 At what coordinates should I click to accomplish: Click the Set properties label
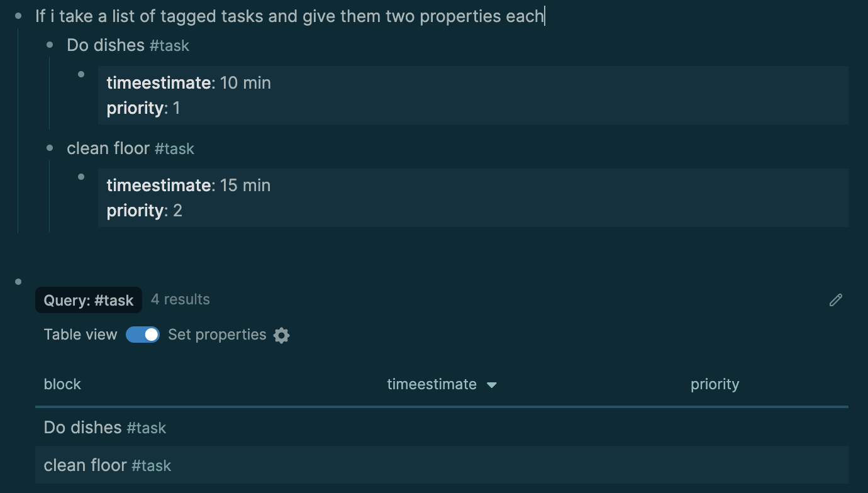[217, 335]
